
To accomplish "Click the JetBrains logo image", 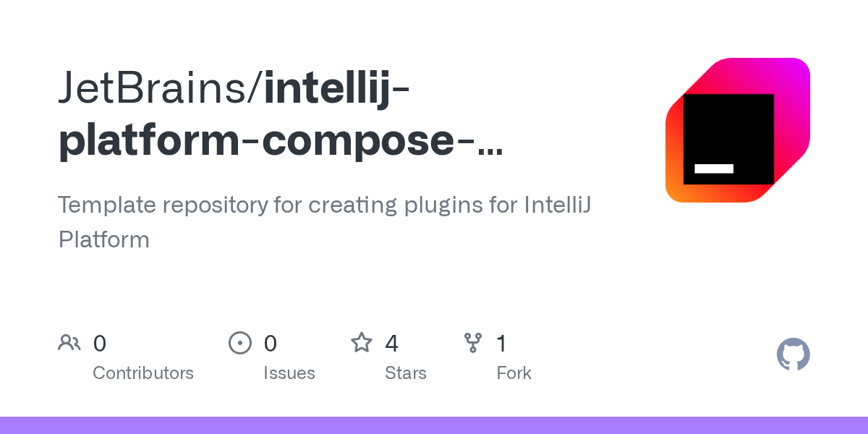I will point(738,130).
